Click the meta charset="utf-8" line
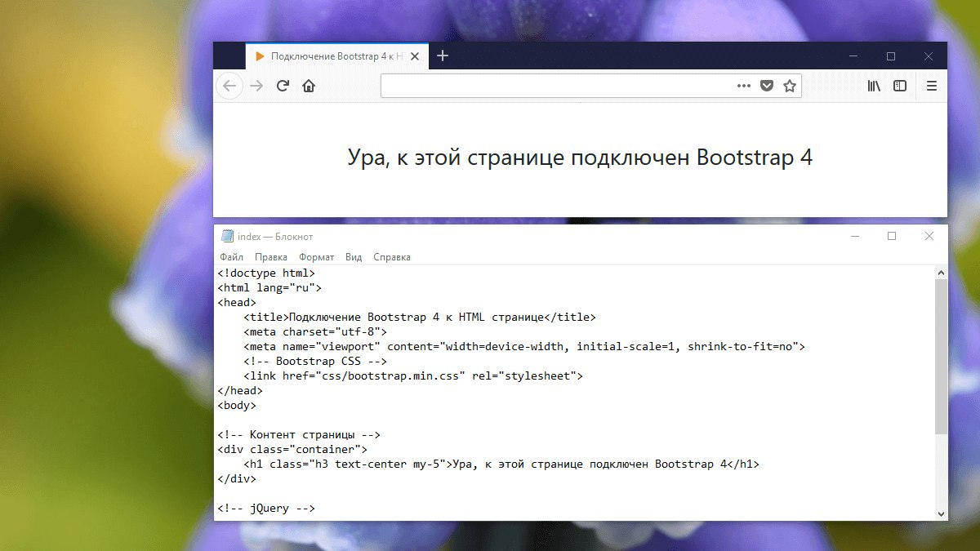This screenshot has width=980, height=551. (315, 332)
